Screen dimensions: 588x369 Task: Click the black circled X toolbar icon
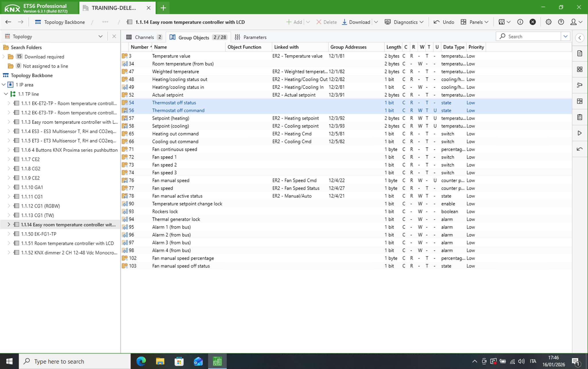(x=533, y=22)
